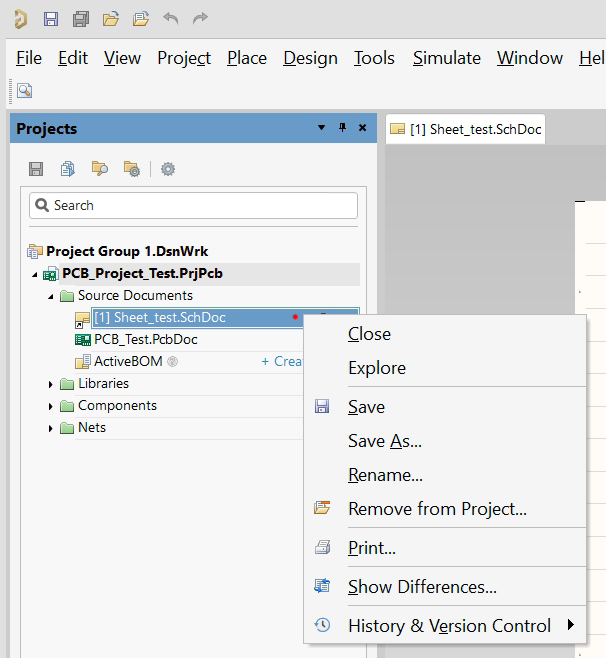The height and width of the screenshot is (658, 606).
Task: Select ActiveBOM entry
Action: click(128, 361)
